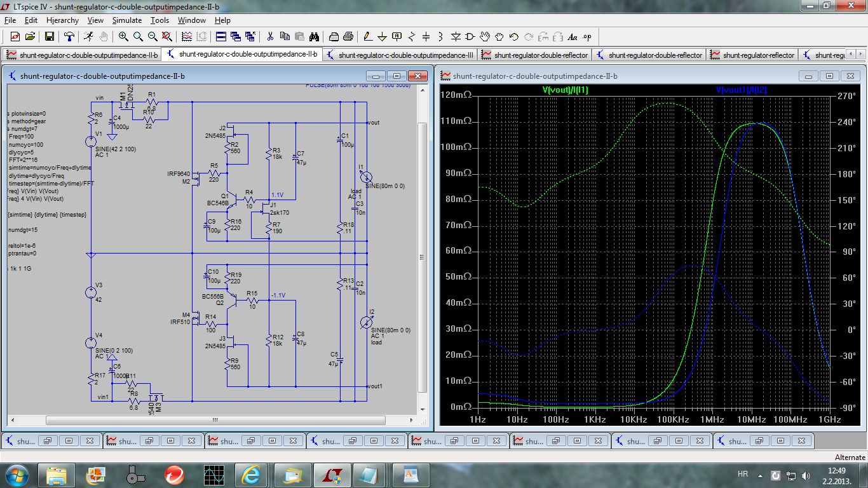Viewport: 868px width, 488px height.
Task: Save the file with floppy icon
Action: (x=50, y=36)
